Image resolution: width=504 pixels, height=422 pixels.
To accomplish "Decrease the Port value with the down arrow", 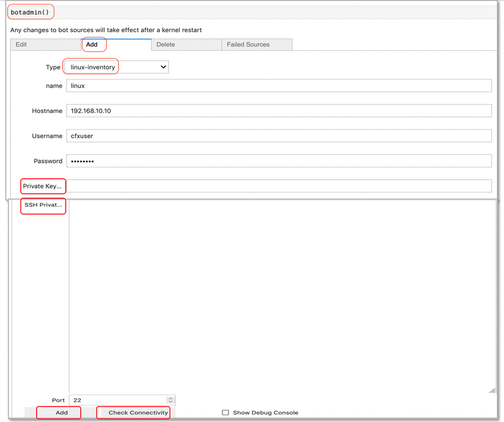I will click(171, 403).
